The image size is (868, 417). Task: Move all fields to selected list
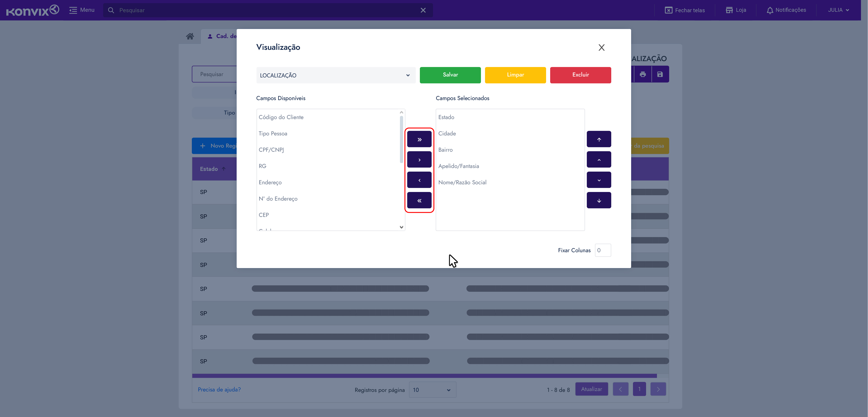click(419, 139)
